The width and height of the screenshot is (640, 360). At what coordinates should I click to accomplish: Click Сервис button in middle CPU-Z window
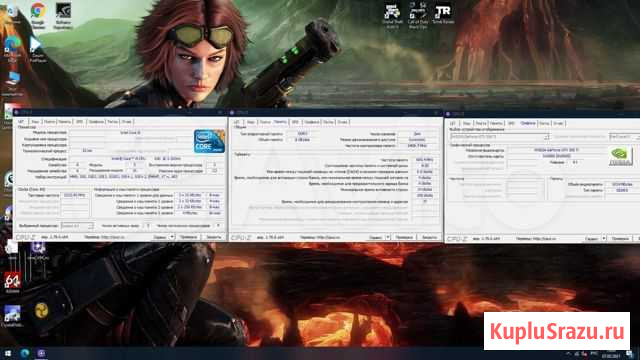click(x=376, y=238)
